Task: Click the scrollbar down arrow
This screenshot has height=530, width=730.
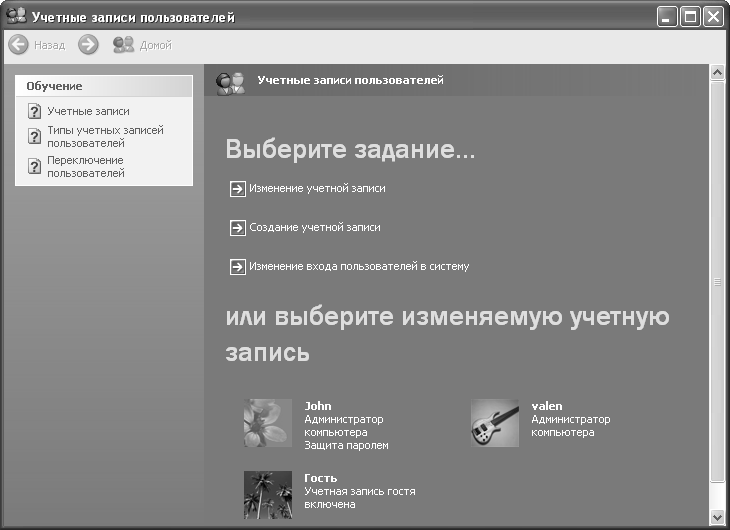Action: pos(717,516)
